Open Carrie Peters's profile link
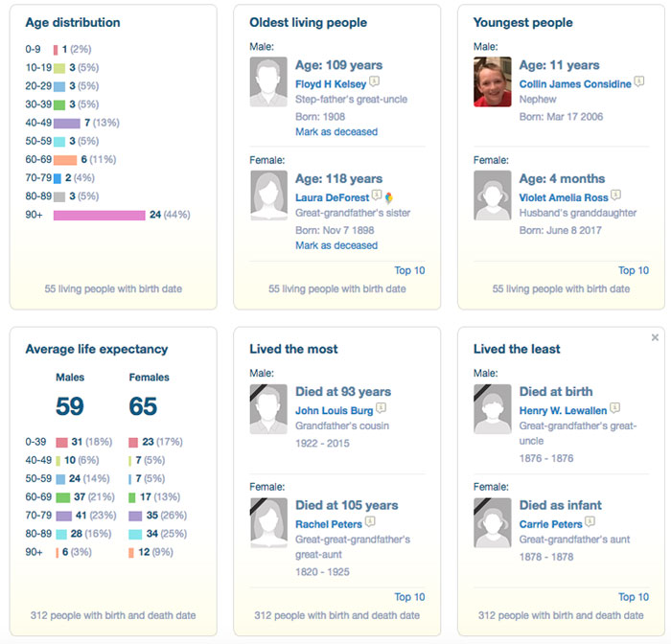 551,524
